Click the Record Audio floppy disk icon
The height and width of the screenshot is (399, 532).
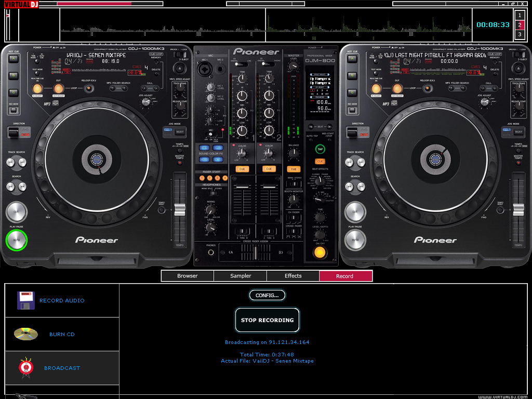(x=26, y=300)
